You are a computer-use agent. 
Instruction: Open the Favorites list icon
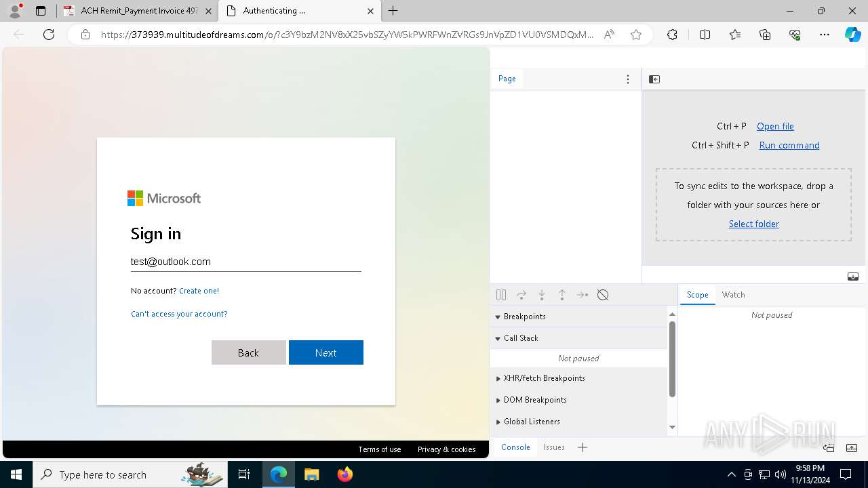735,35
